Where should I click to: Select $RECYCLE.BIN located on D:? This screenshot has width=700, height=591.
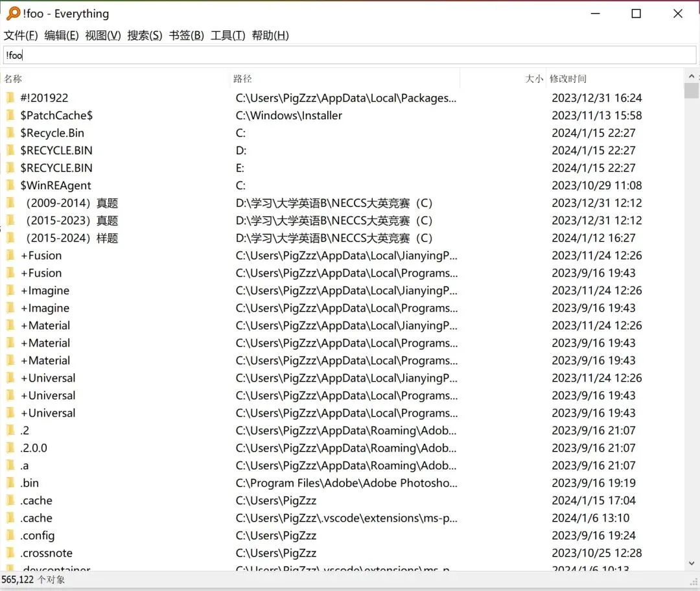(56, 150)
